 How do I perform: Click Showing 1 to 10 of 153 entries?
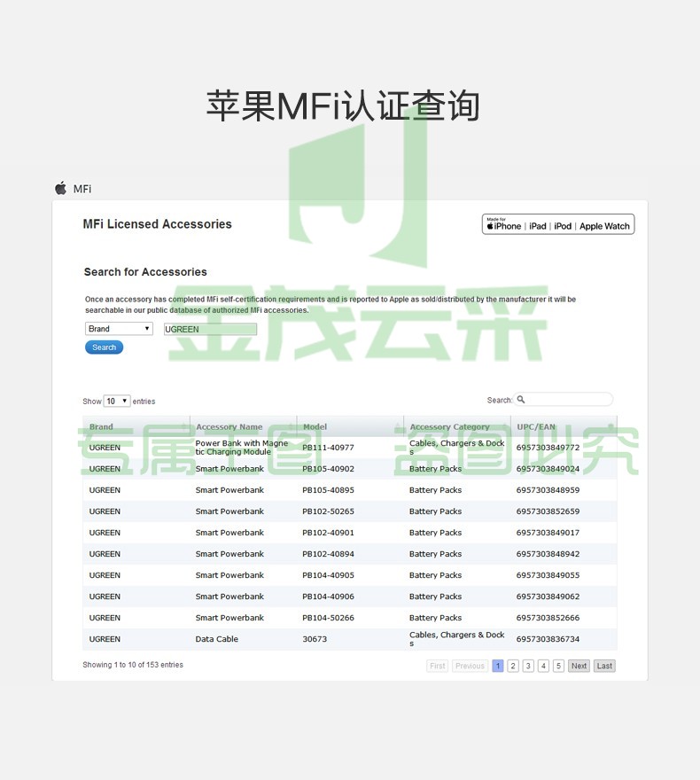(133, 665)
